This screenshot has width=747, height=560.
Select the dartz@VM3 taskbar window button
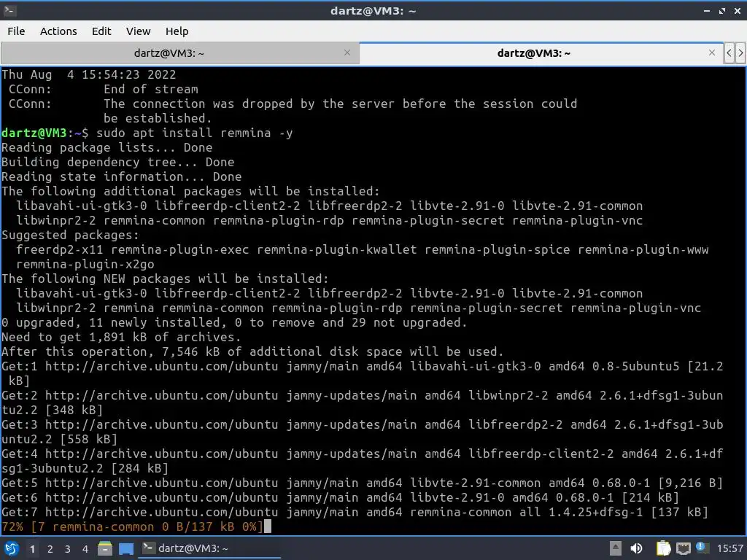coord(209,548)
